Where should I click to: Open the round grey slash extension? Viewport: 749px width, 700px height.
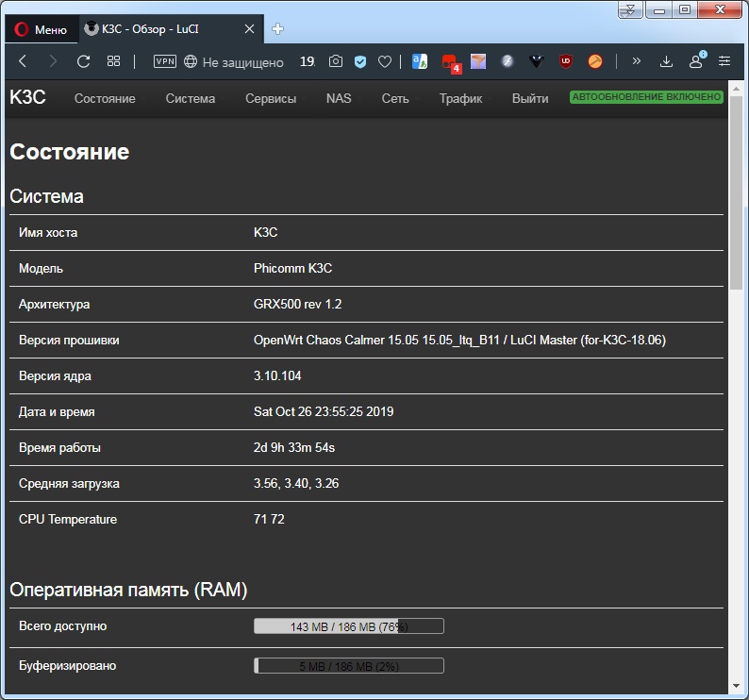(x=508, y=61)
